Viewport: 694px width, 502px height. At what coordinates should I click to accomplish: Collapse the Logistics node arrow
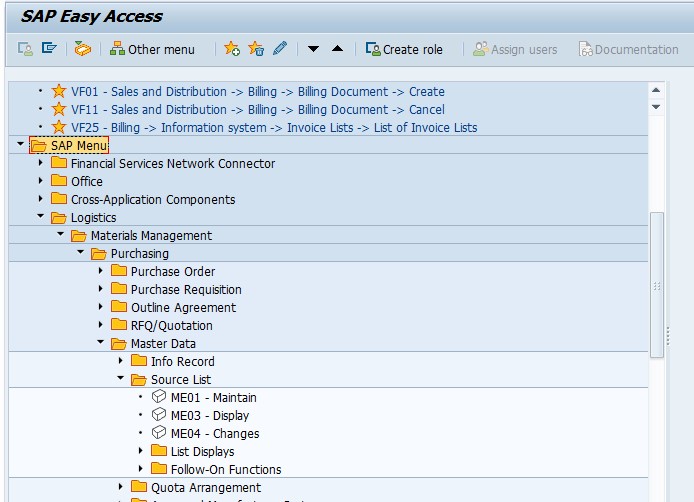41,216
